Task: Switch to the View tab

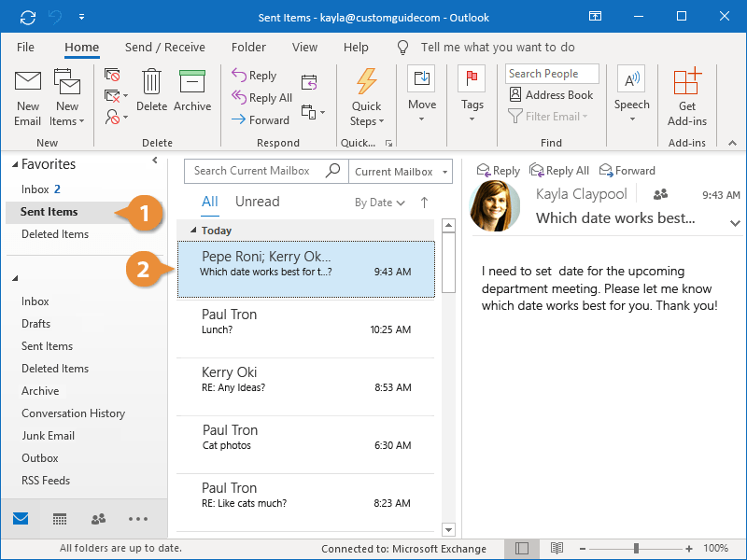Action: pyautogui.click(x=304, y=48)
